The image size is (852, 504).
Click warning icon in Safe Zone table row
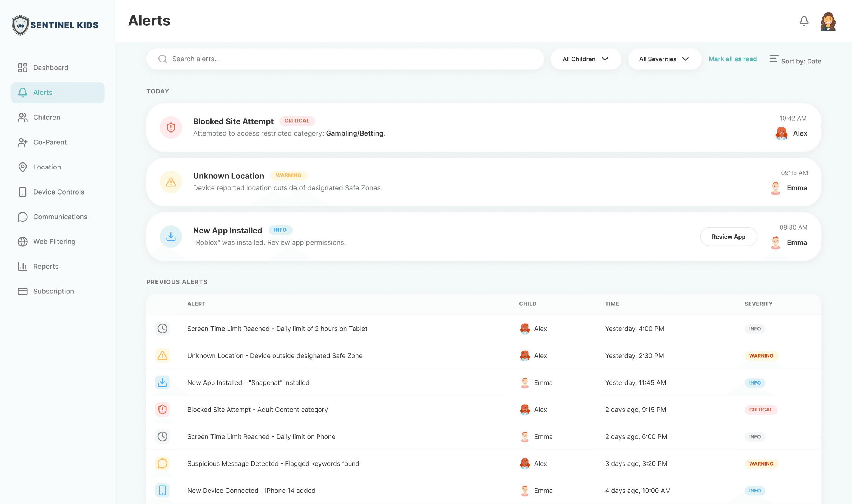point(163,355)
